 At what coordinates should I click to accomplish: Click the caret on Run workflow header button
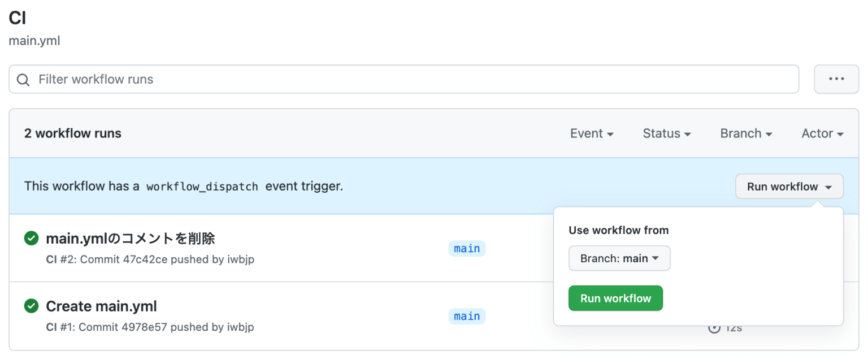830,187
